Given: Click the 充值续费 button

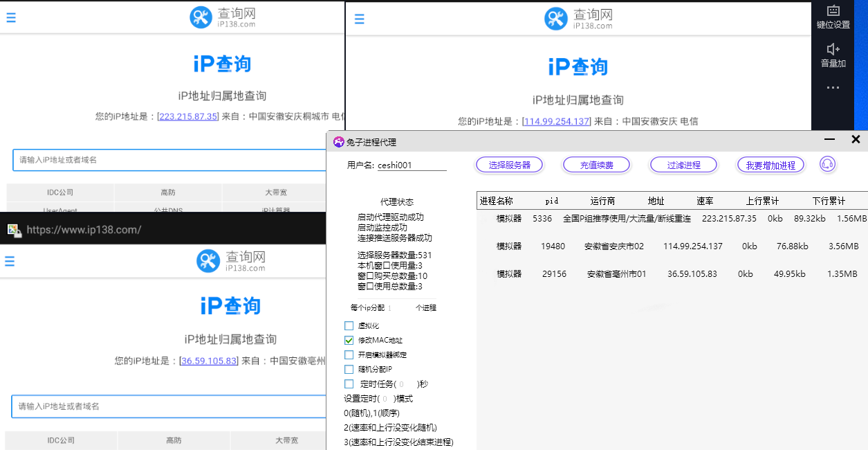Looking at the screenshot, I should 597,165.
